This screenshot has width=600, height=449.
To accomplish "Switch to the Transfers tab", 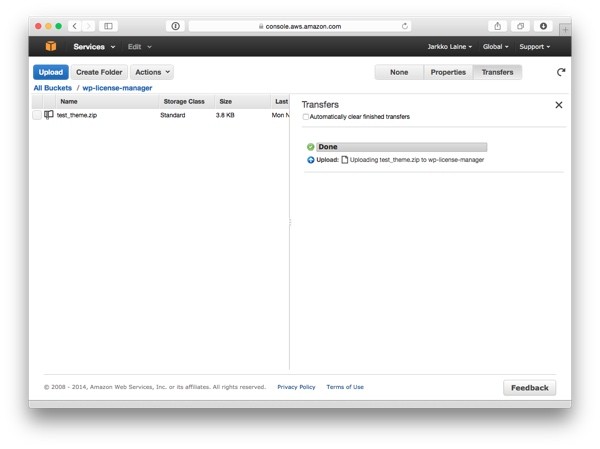I will pos(497,72).
